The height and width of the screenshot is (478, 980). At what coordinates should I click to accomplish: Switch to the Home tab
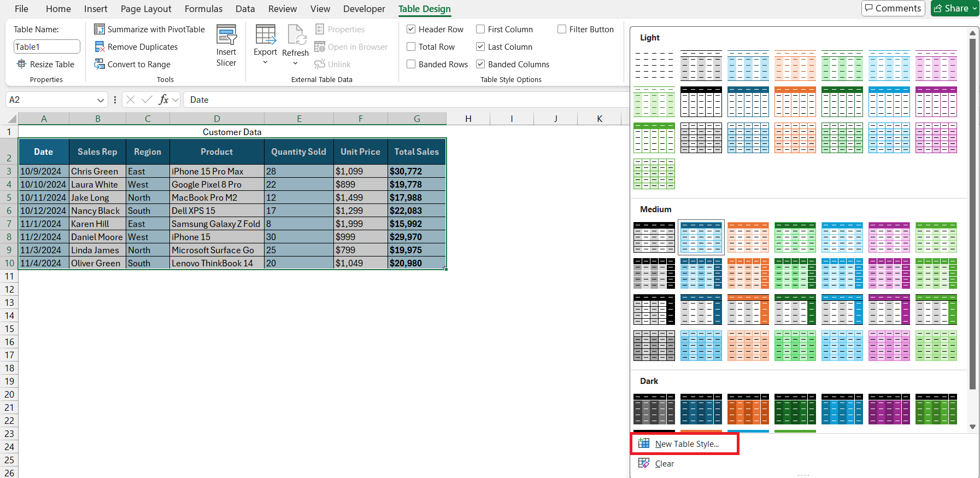[x=58, y=9]
